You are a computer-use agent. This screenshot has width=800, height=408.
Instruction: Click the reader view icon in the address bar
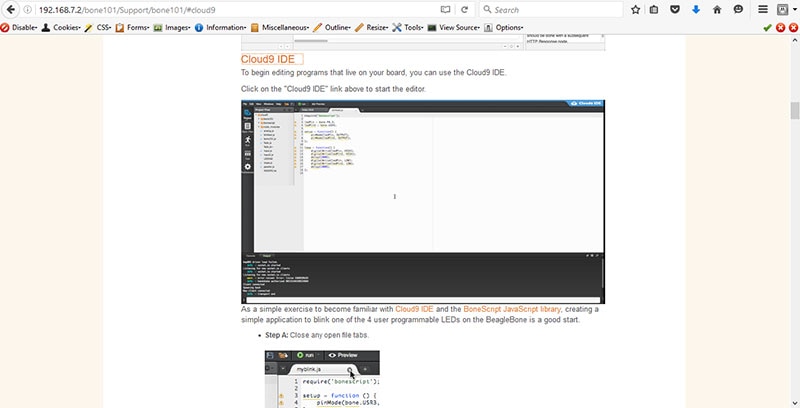445,9
